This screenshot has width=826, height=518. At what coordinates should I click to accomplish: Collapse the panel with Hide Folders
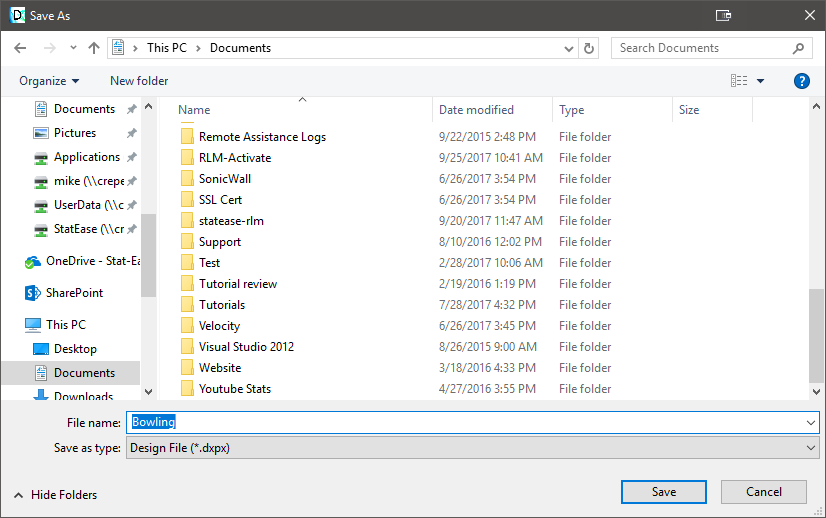click(x=55, y=495)
